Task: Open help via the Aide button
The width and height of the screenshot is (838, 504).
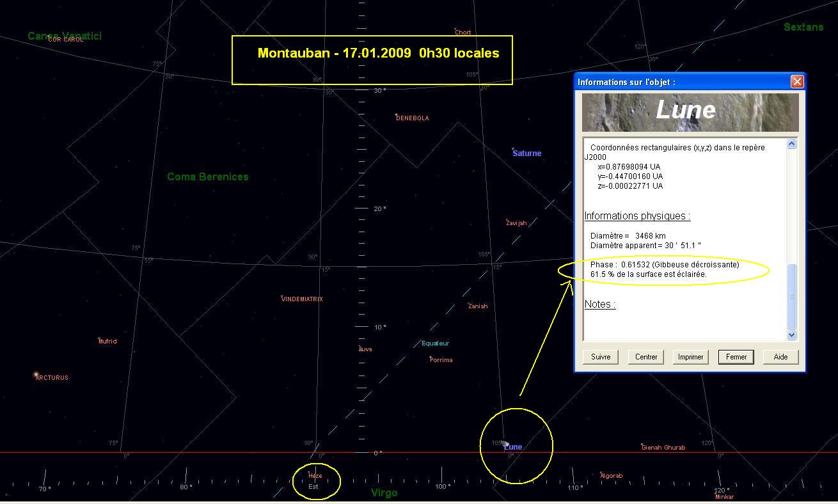Action: [780, 357]
